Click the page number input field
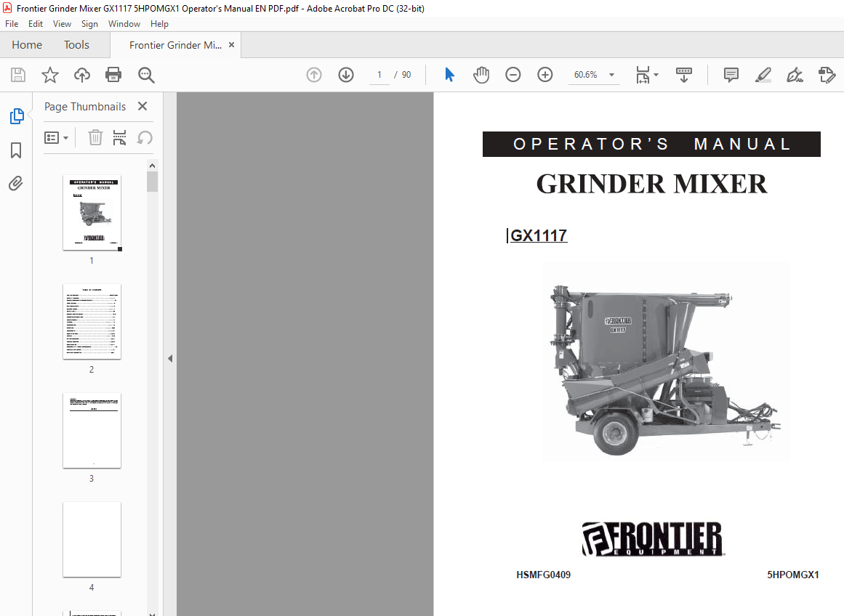This screenshot has height=616, width=844. (379, 75)
